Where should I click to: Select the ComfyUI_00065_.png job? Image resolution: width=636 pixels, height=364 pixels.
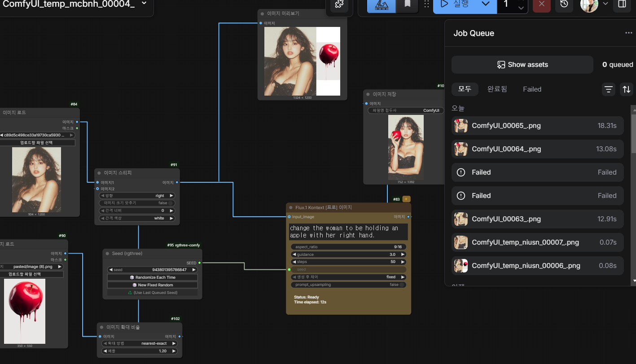click(x=538, y=126)
